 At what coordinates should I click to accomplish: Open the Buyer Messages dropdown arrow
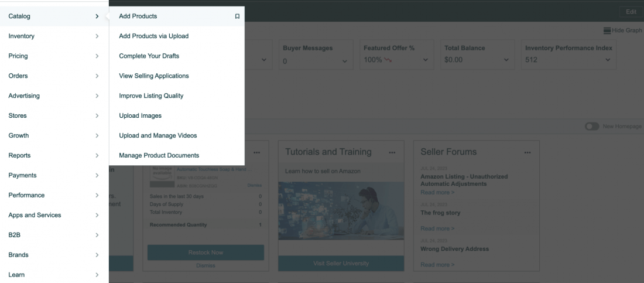pyautogui.click(x=345, y=60)
